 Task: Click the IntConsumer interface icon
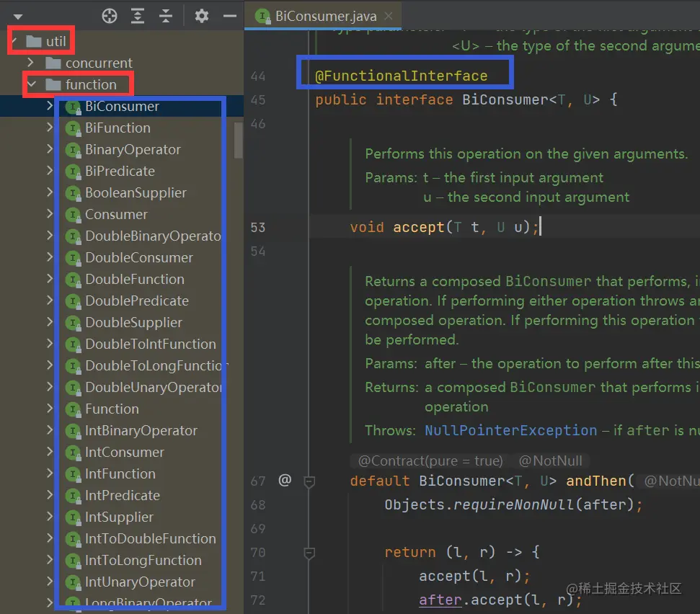(73, 453)
